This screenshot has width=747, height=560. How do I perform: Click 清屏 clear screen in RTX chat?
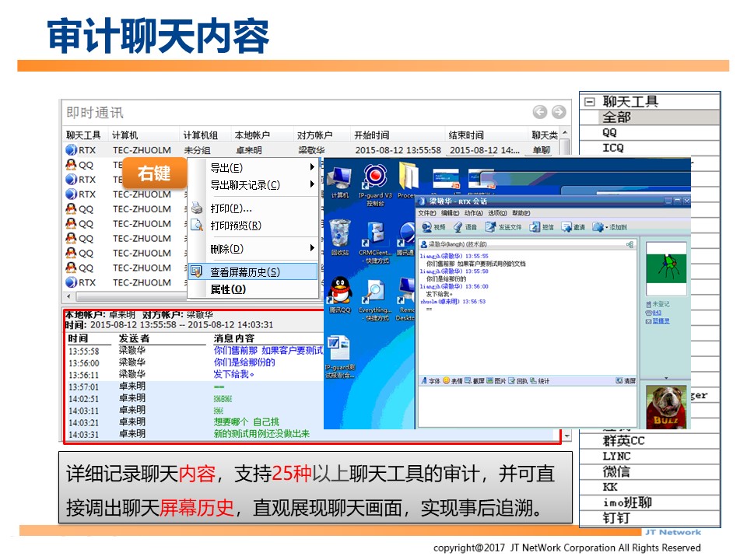626,380
